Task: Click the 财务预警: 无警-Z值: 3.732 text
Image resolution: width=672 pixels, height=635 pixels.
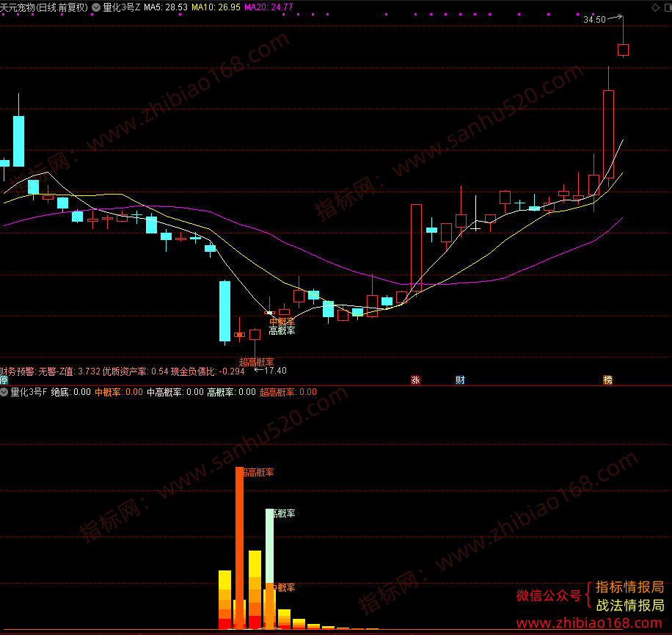Action: click(x=50, y=371)
